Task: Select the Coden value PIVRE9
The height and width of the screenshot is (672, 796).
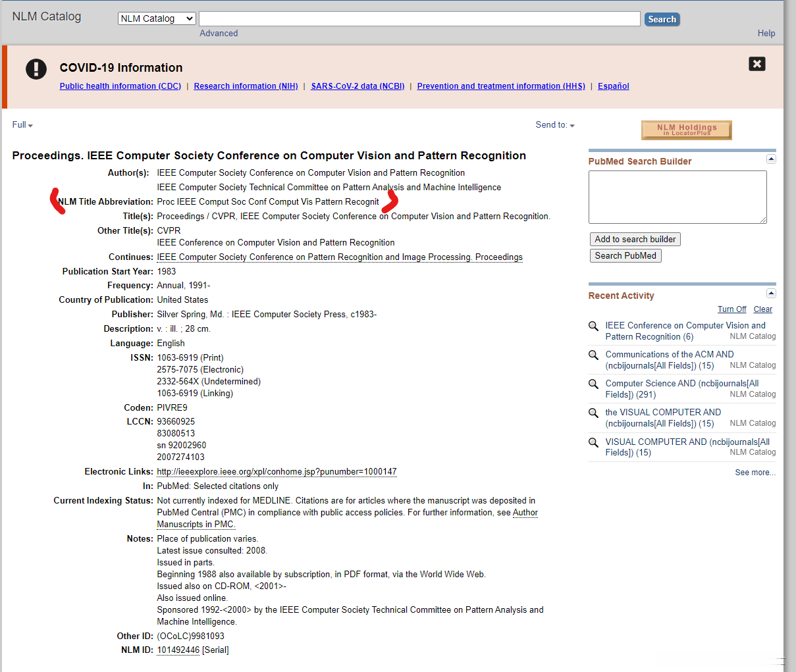Action: [x=172, y=408]
